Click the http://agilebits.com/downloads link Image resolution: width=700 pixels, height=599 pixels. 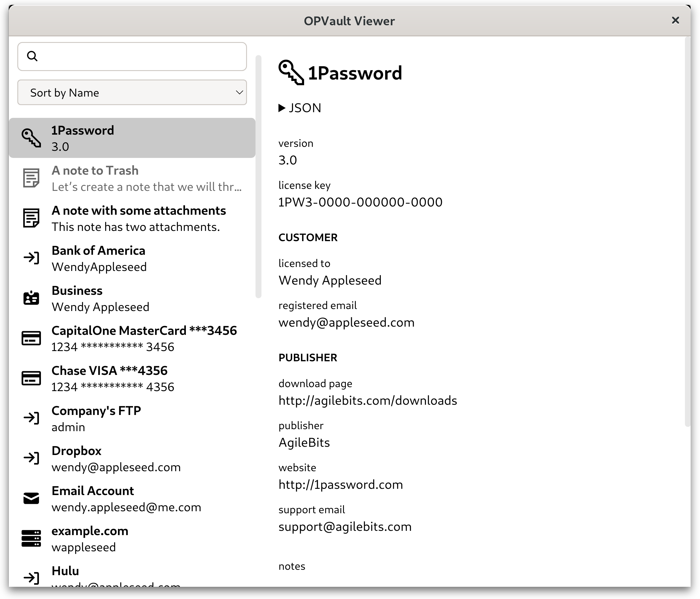pos(367,400)
